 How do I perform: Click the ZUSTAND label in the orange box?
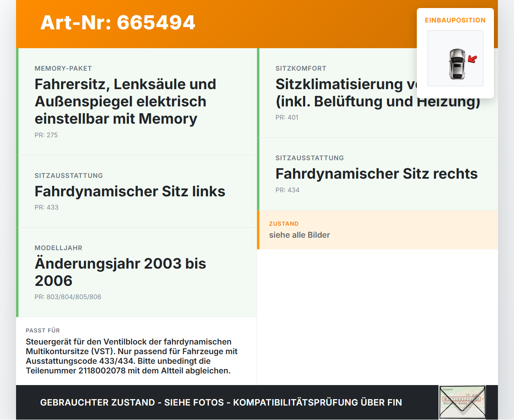[x=284, y=224]
